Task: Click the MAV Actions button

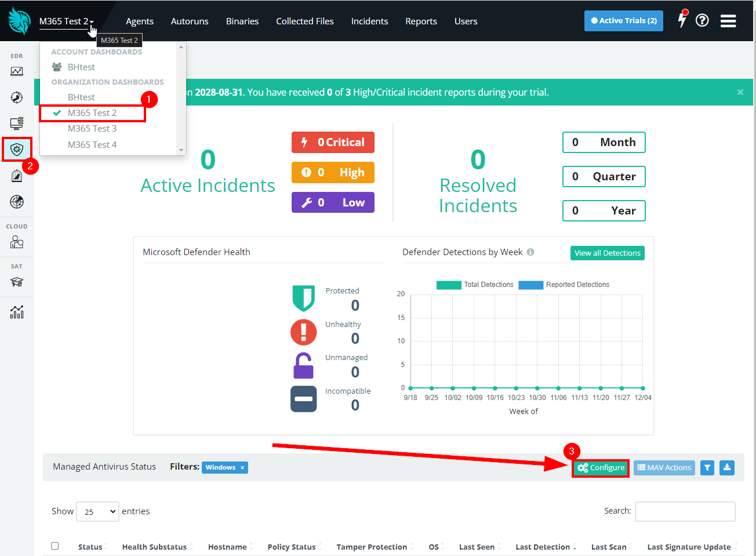Action: (x=664, y=468)
